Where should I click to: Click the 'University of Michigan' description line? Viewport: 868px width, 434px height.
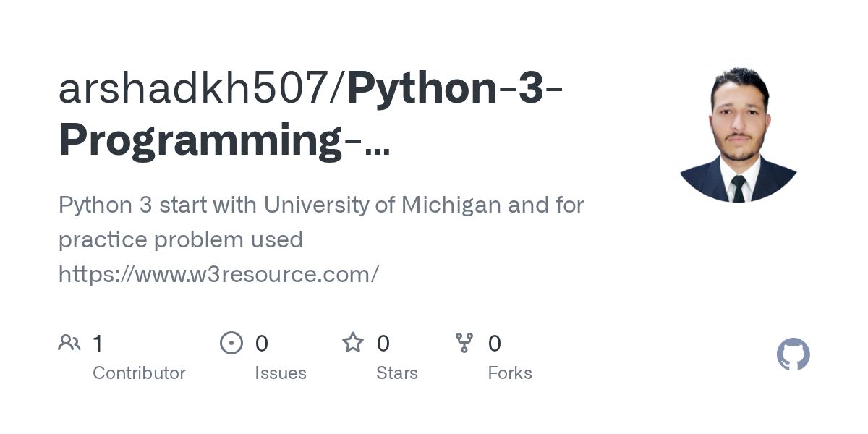pyautogui.click(x=321, y=205)
